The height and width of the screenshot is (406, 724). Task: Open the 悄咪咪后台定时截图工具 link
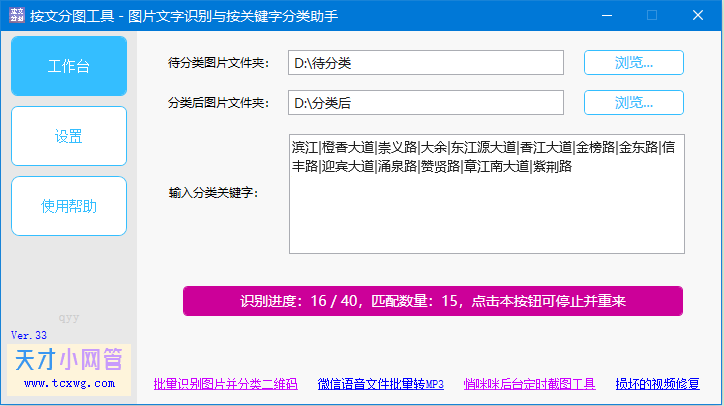point(529,384)
